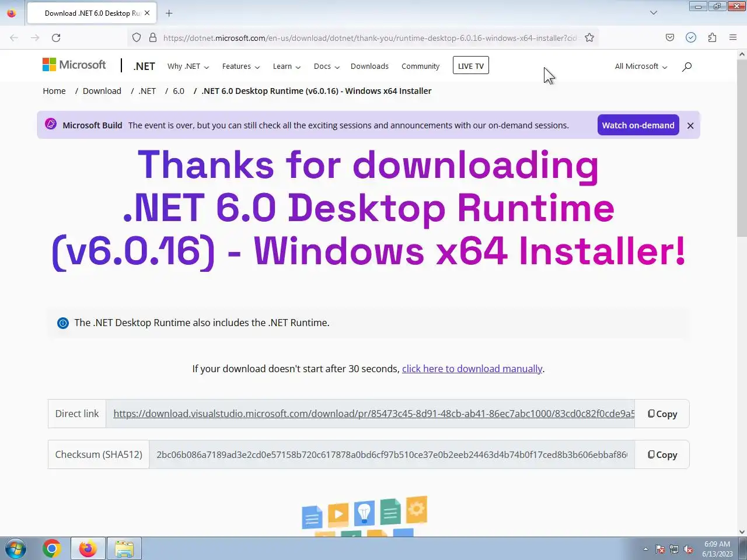Click the muted volume tray icon
Image resolution: width=747 pixels, height=560 pixels.
689,549
